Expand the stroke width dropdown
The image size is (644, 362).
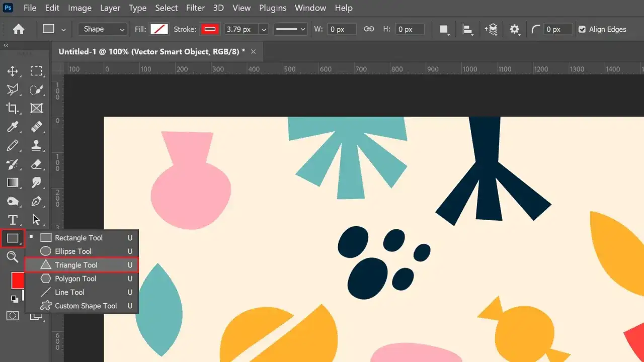(264, 29)
